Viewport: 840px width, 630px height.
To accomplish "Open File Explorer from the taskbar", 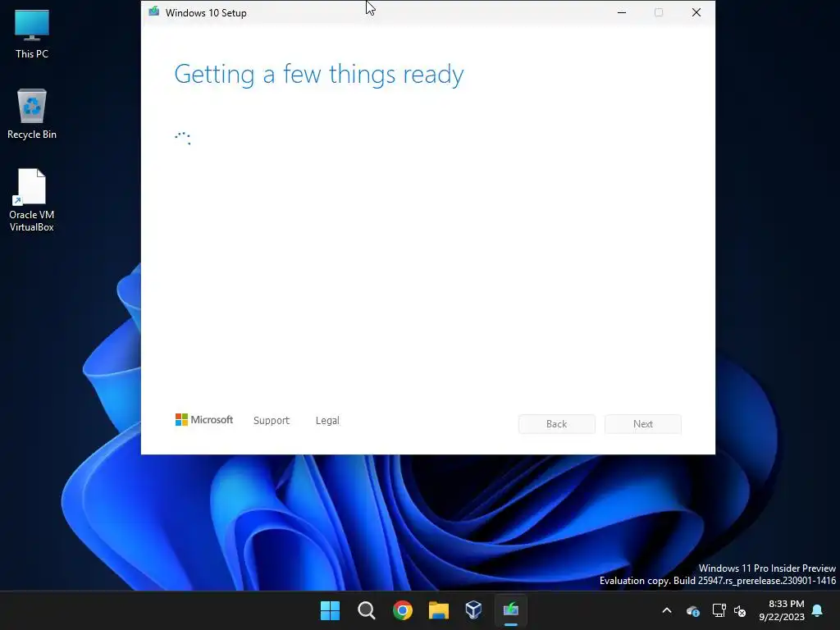I will point(438,610).
